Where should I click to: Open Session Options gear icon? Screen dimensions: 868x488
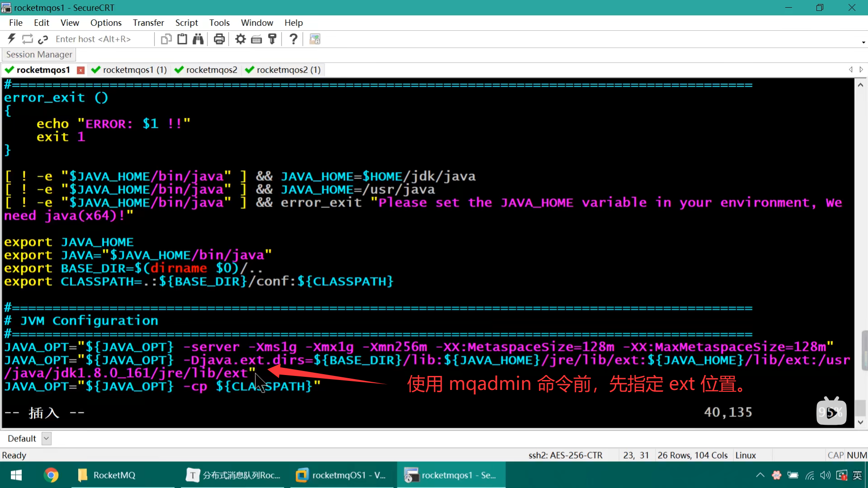241,39
